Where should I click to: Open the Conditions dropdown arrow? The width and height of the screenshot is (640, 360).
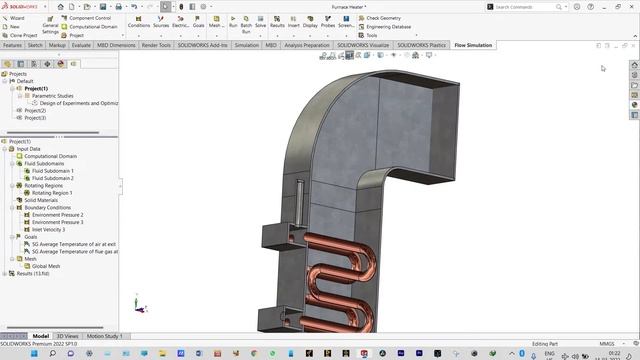(139, 36)
